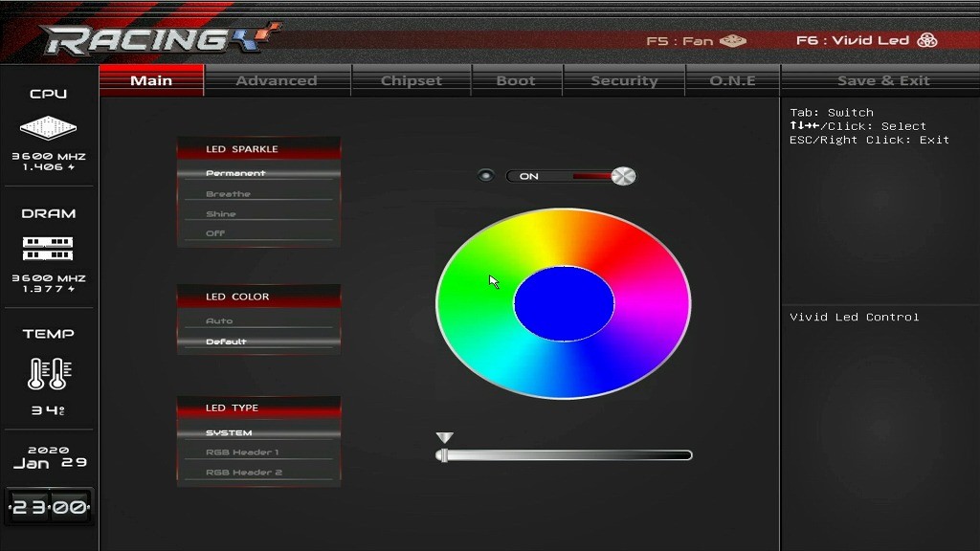Click the 23:00 clock display
980x551 pixels.
click(49, 507)
